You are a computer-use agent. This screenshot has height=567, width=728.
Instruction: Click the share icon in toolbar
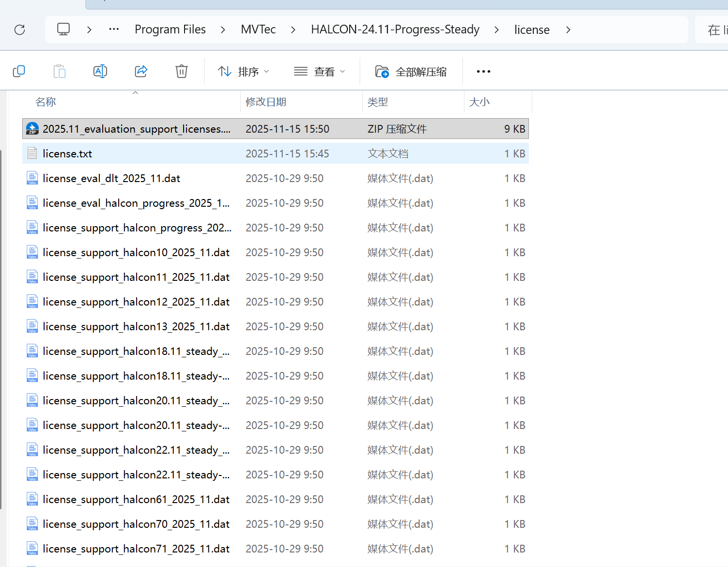click(141, 71)
